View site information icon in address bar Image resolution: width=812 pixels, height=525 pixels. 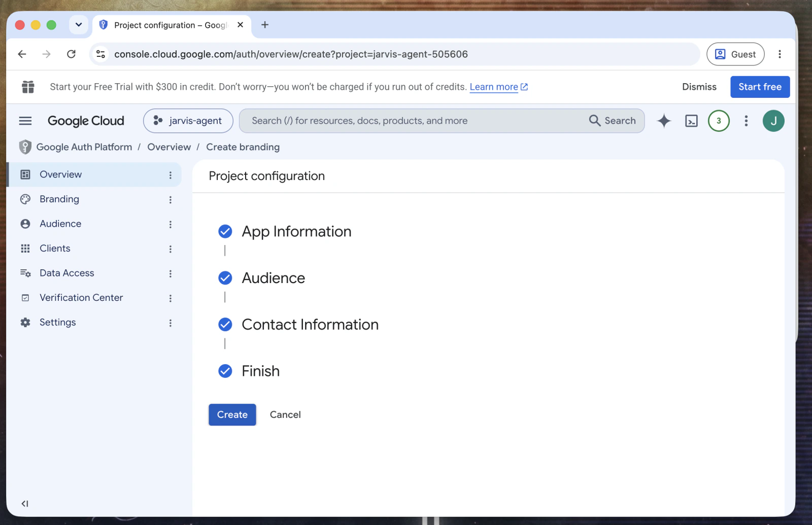[x=101, y=54]
